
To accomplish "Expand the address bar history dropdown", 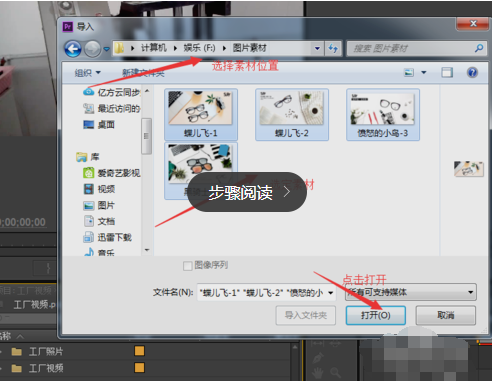I will click(x=317, y=49).
